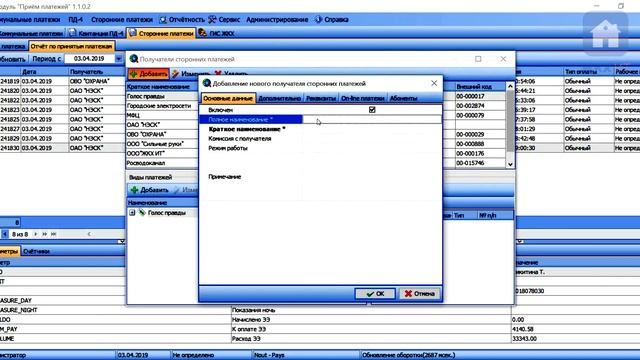The width and height of the screenshot is (640, 360).
Task: Click the fast-forward page arrow in navigator
Action: pos(44,234)
